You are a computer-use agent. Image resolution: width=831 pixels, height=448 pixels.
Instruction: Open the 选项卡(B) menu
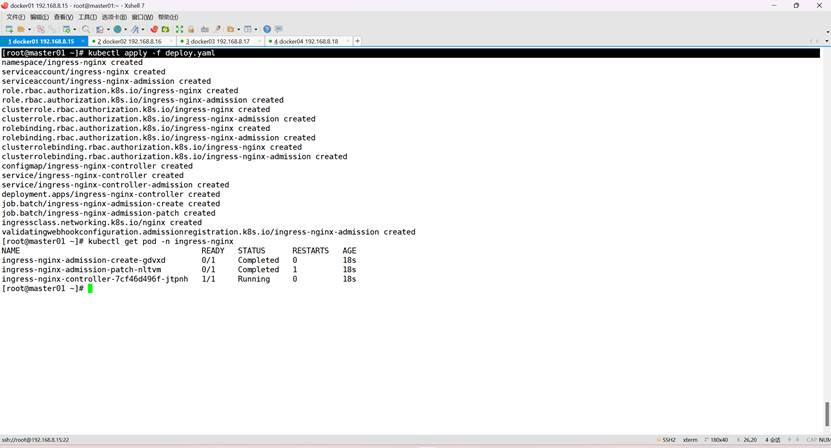click(x=114, y=17)
